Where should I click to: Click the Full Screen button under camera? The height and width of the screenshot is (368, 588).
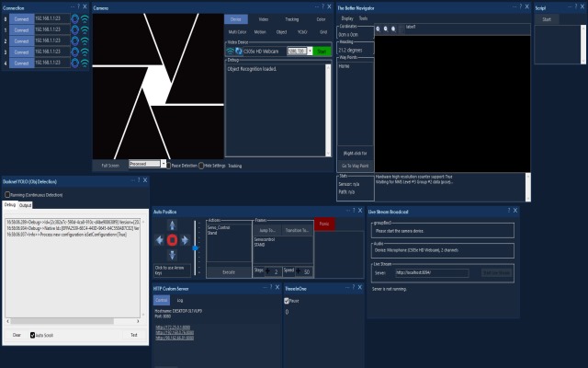click(110, 166)
